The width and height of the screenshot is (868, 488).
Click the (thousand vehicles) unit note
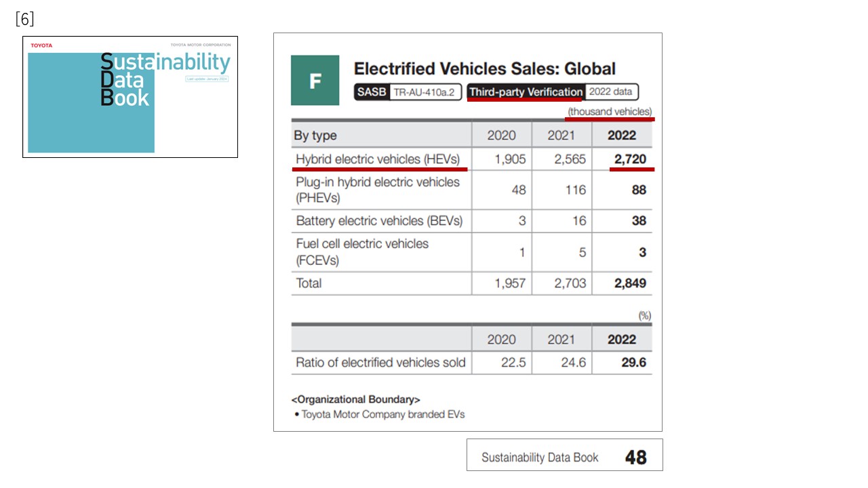(610, 111)
